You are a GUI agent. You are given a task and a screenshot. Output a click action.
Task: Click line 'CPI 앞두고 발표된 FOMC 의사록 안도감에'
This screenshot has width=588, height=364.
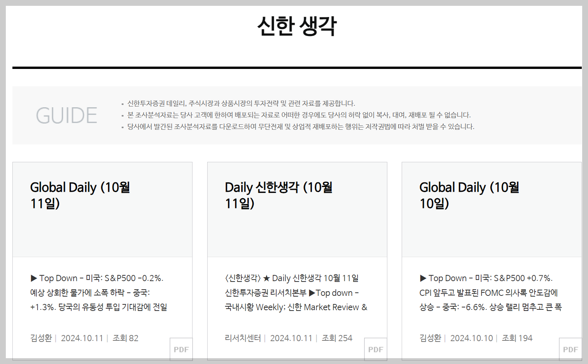[x=488, y=293]
